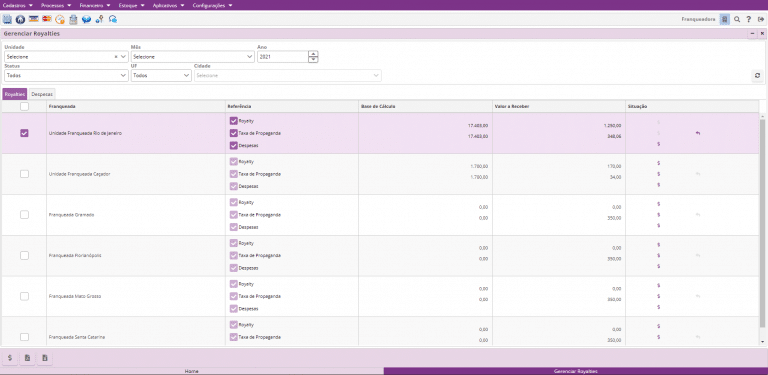
Task: Check the Franqueada Mato Grosso row checkbox
Action: click(24, 296)
